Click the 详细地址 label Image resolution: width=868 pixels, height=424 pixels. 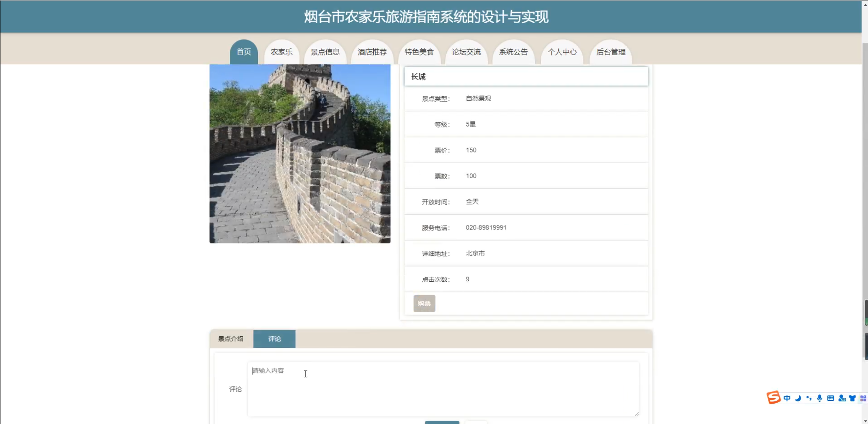point(436,254)
